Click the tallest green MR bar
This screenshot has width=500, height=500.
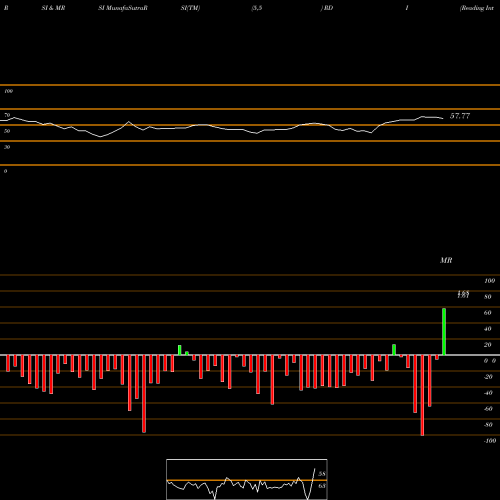(444, 332)
